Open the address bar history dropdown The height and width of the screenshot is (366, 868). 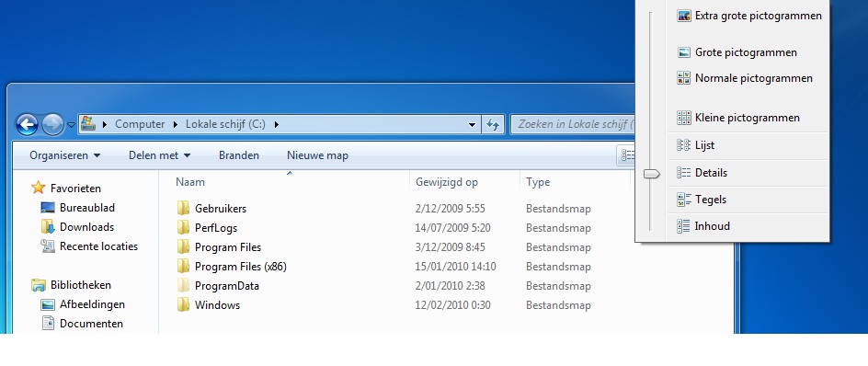pos(473,125)
